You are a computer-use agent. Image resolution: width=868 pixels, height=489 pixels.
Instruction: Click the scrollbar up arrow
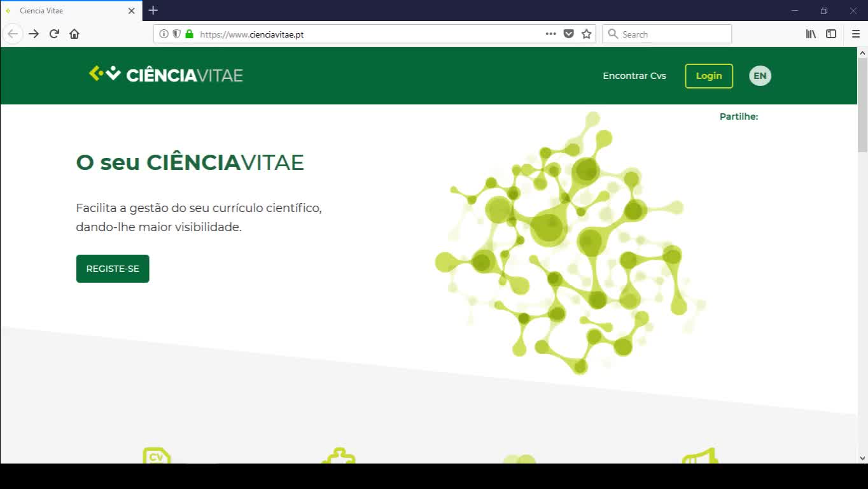(x=862, y=52)
